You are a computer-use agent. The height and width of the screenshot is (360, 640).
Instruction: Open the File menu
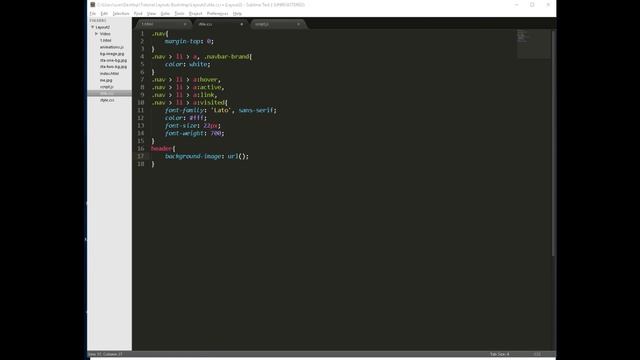(x=93, y=13)
